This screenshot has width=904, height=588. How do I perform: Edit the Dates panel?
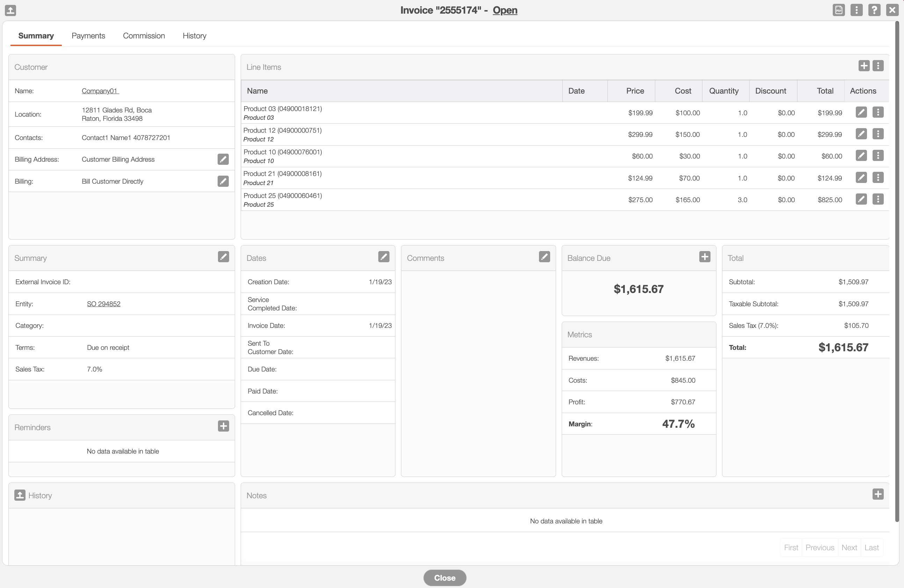[x=384, y=257]
